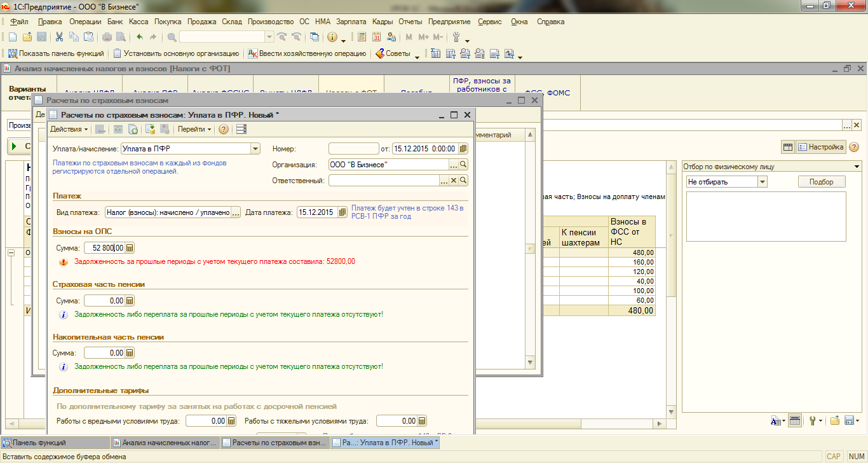Image resolution: width=868 pixels, height=463 pixels.
Task: Open calendar icon for document date field
Action: (463, 149)
